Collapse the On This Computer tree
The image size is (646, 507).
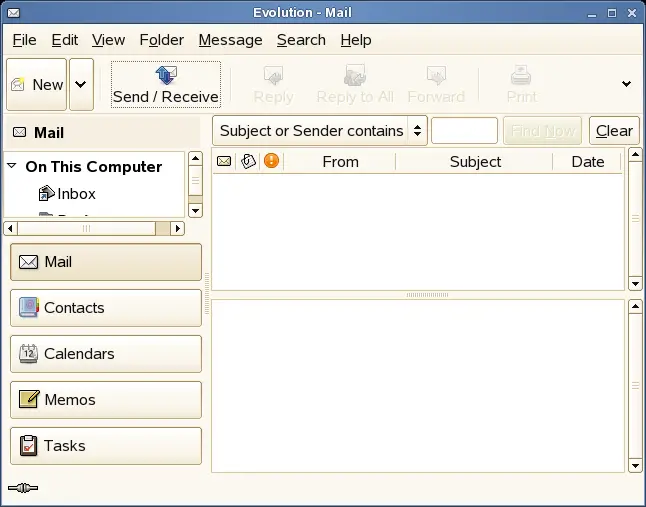(12, 167)
